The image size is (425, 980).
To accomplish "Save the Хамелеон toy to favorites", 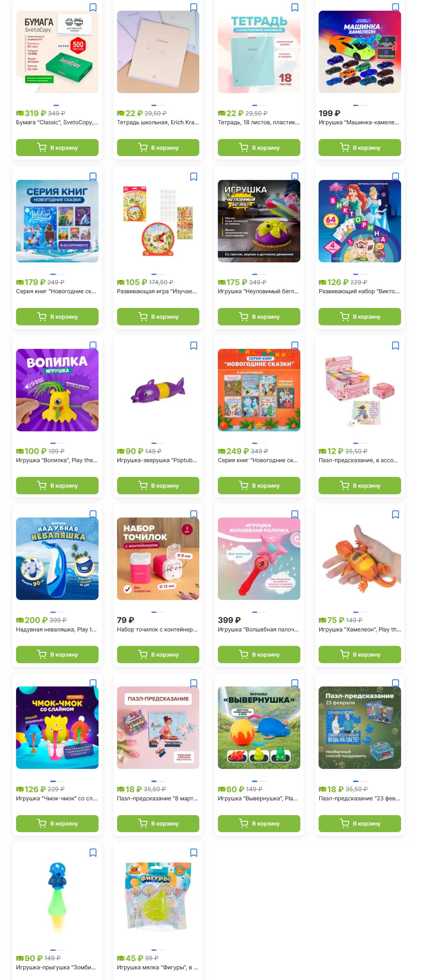I will pyautogui.click(x=395, y=514).
